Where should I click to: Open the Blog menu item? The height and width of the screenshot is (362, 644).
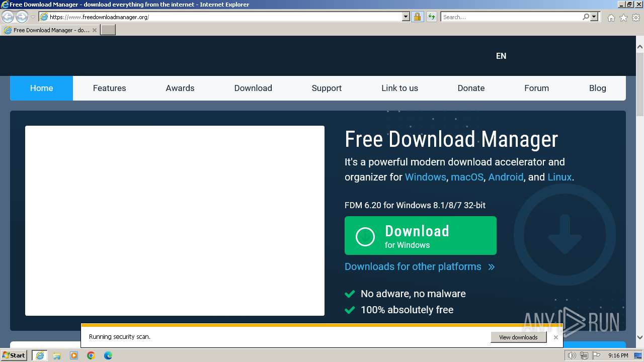pyautogui.click(x=597, y=88)
